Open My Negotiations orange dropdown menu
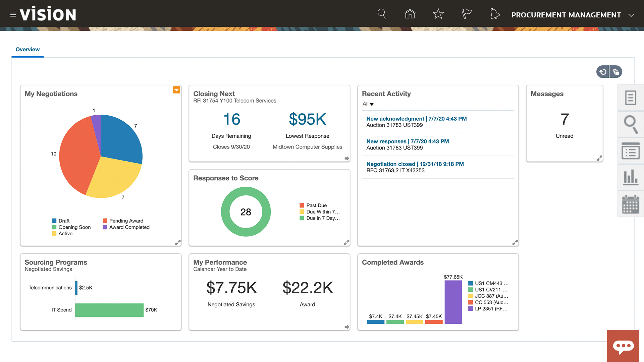The image size is (644, 362). pyautogui.click(x=176, y=90)
